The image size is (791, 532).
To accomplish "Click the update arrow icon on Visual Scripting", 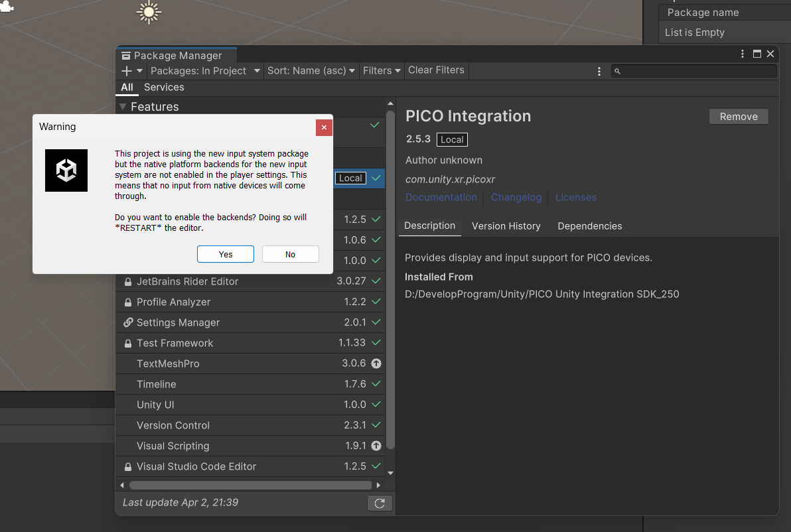I will click(x=376, y=446).
